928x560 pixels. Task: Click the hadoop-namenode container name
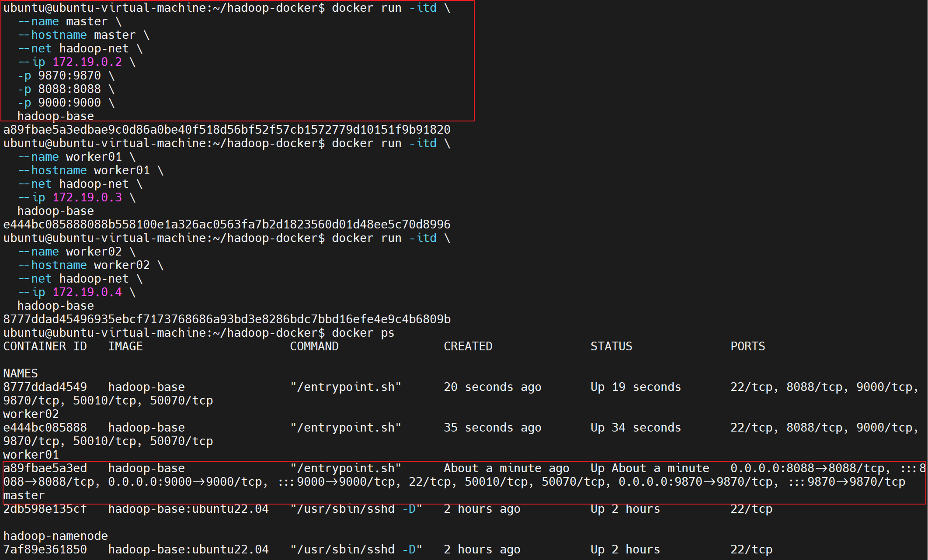[x=56, y=536]
